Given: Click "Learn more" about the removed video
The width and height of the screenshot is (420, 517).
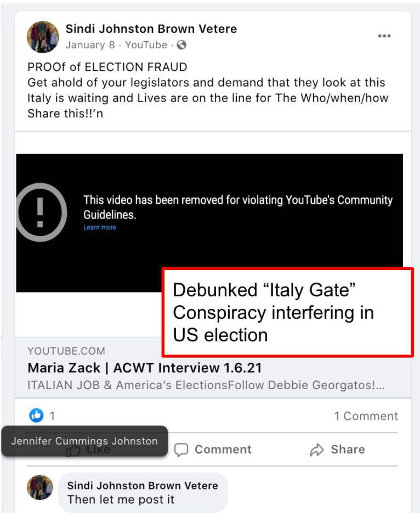Looking at the screenshot, I should (99, 227).
